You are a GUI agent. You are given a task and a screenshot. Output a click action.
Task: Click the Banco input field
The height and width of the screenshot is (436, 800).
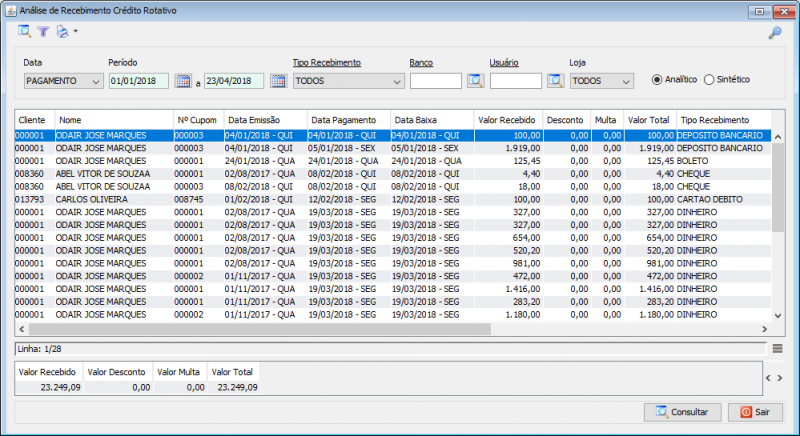436,81
